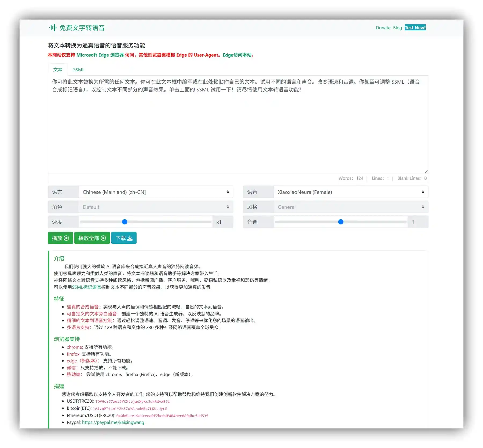Open the SSML标记语言 hyperlink
This screenshot has height=448, width=483.
(86, 287)
